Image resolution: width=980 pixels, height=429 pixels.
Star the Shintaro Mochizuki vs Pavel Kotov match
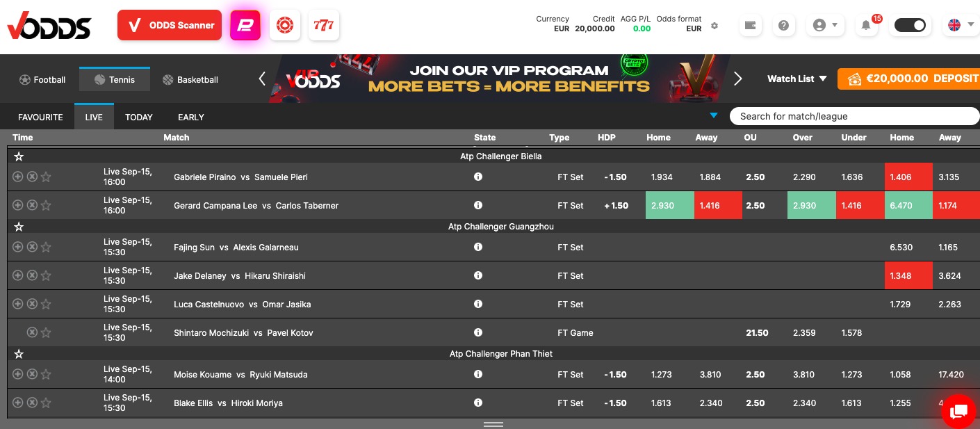(46, 332)
